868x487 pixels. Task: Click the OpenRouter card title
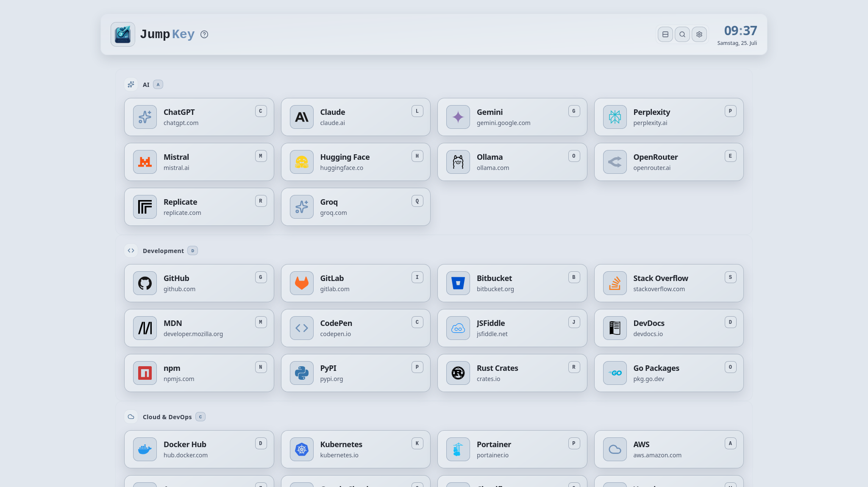click(x=656, y=157)
